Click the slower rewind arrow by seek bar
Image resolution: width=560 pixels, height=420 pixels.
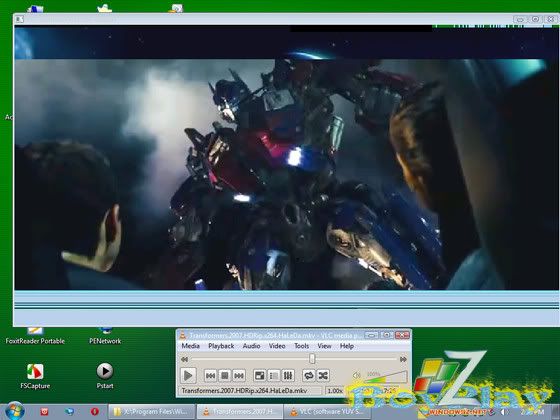(184, 359)
